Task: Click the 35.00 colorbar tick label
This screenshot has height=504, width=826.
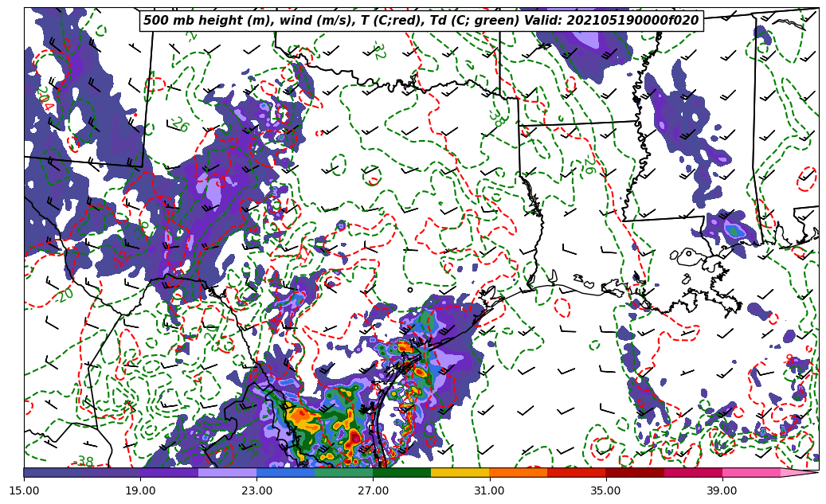Action: pyautogui.click(x=605, y=490)
